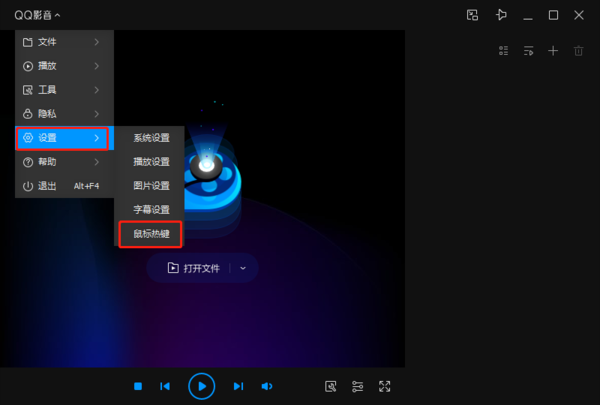Clear the playlist with the trash icon
This screenshot has width=600, height=405.
tap(579, 51)
